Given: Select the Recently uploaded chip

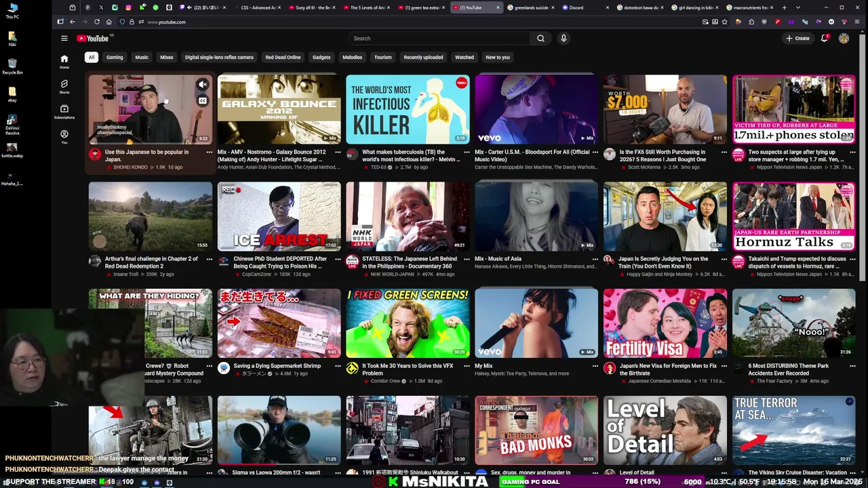Looking at the screenshot, I should point(423,58).
